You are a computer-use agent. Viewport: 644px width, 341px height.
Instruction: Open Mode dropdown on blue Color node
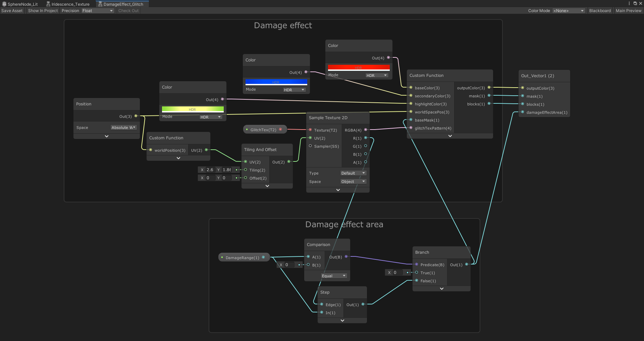point(294,90)
